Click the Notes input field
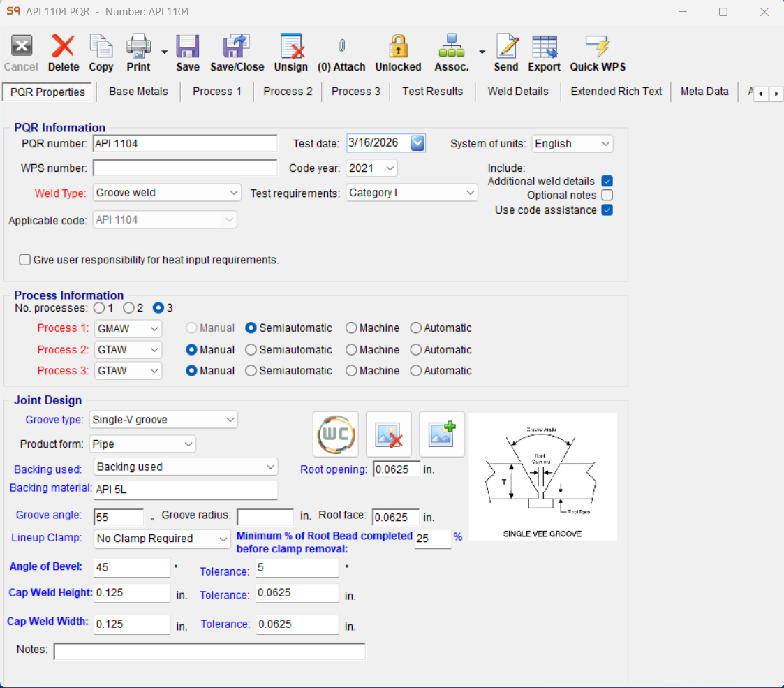 209,651
